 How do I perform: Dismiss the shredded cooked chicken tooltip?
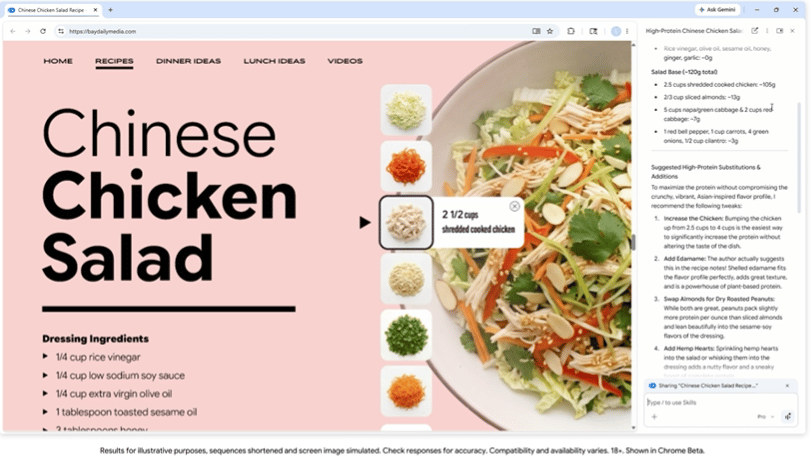click(514, 206)
